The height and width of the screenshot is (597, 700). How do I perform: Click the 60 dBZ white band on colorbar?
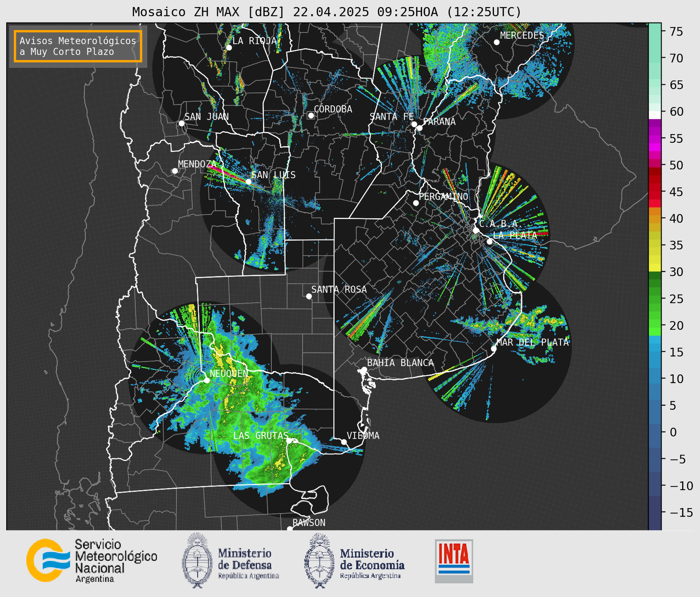[655, 115]
